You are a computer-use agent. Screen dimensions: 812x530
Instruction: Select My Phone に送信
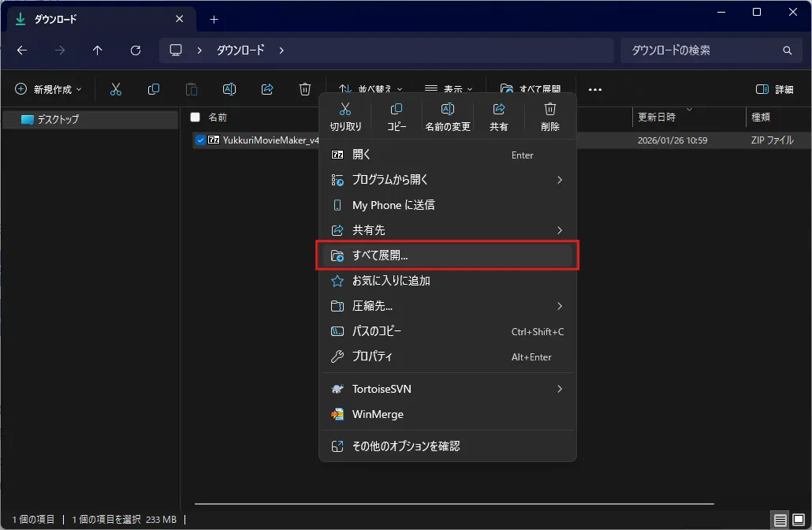[448, 205]
